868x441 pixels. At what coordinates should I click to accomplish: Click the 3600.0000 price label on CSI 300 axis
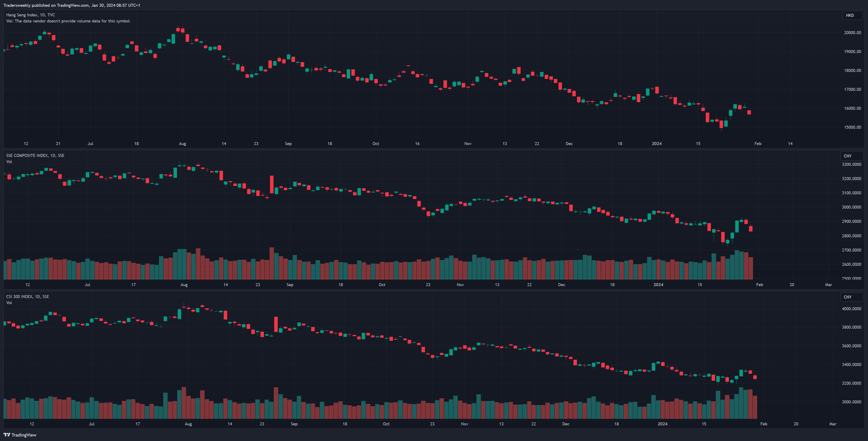[x=851, y=346]
